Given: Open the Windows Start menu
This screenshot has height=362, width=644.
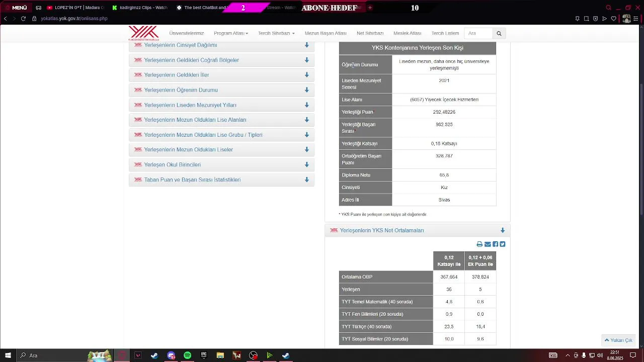Looking at the screenshot, I should tap(8, 355).
